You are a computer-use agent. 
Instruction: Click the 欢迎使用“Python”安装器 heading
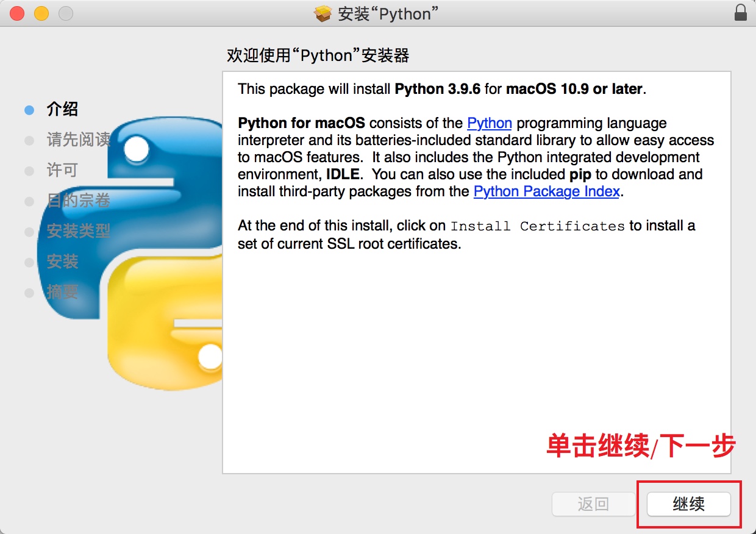tap(318, 55)
